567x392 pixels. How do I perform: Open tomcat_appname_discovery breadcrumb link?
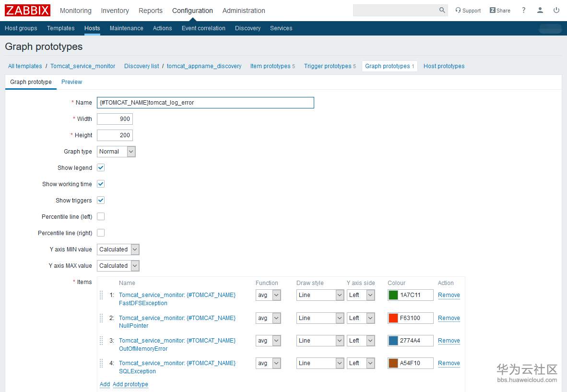pos(204,66)
